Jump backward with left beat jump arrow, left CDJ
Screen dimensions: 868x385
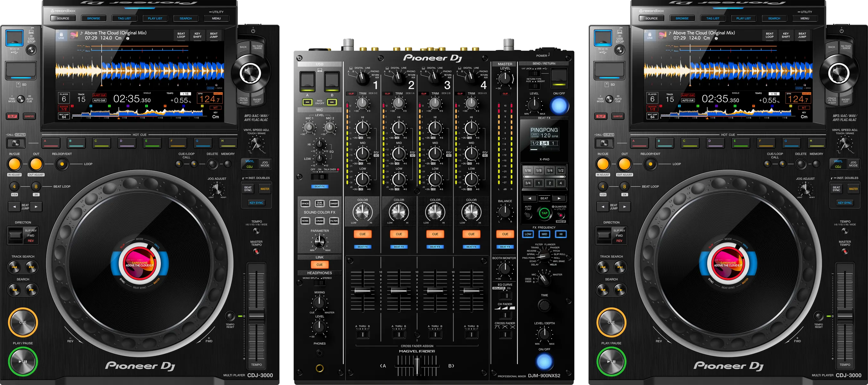14,207
